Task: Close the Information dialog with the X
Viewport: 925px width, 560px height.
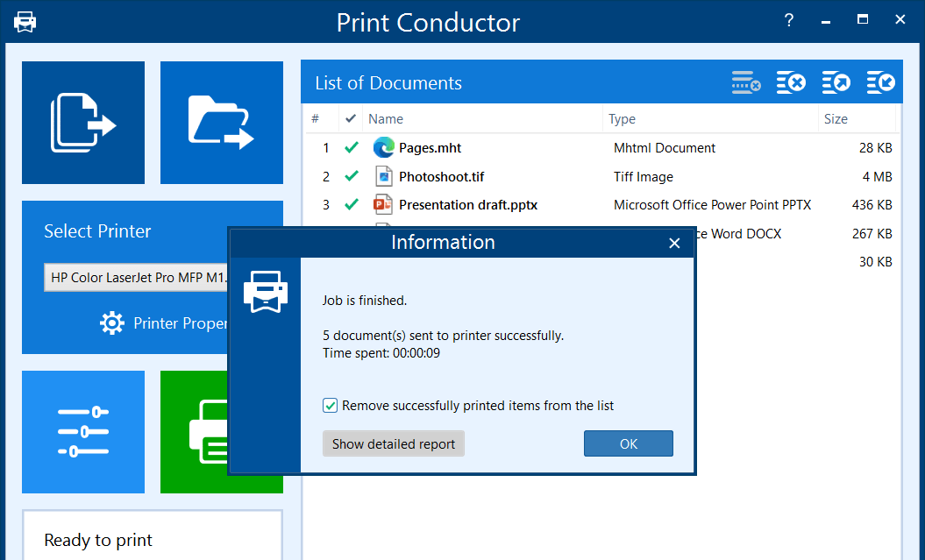Action: pos(674,243)
